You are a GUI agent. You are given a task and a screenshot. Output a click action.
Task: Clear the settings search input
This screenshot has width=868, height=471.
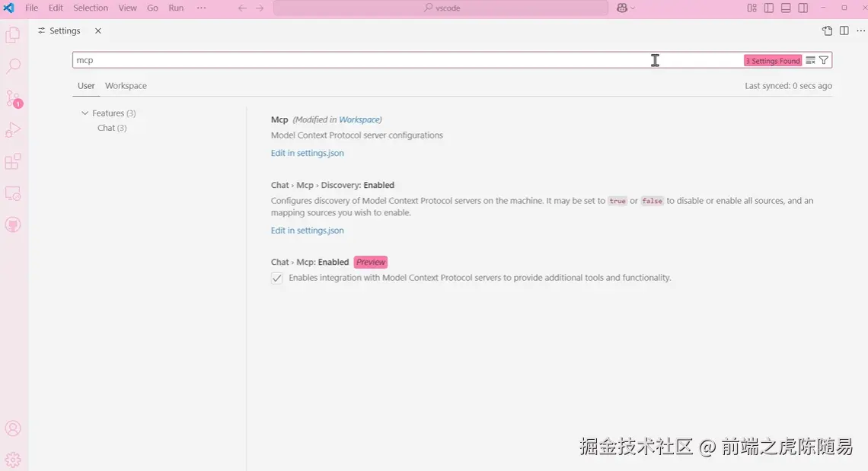(x=810, y=60)
